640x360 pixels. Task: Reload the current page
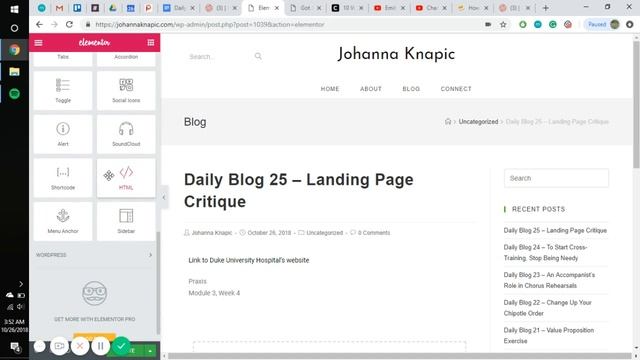coord(69,24)
